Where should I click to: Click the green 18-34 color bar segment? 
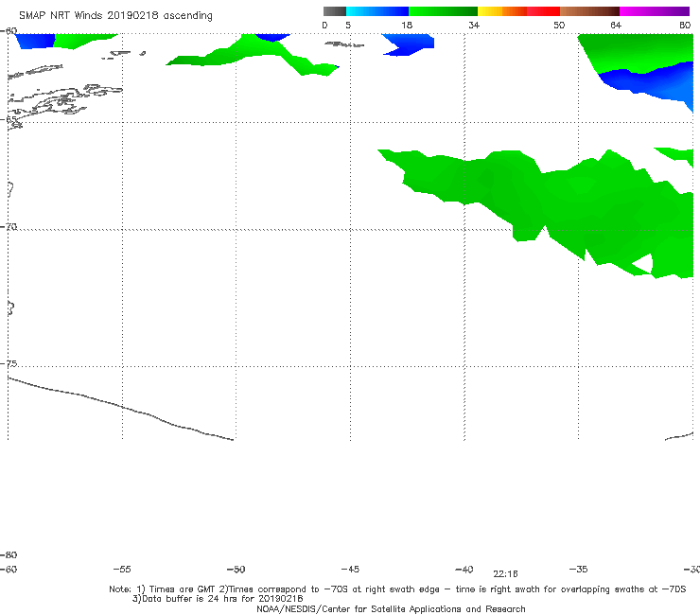pyautogui.click(x=443, y=11)
